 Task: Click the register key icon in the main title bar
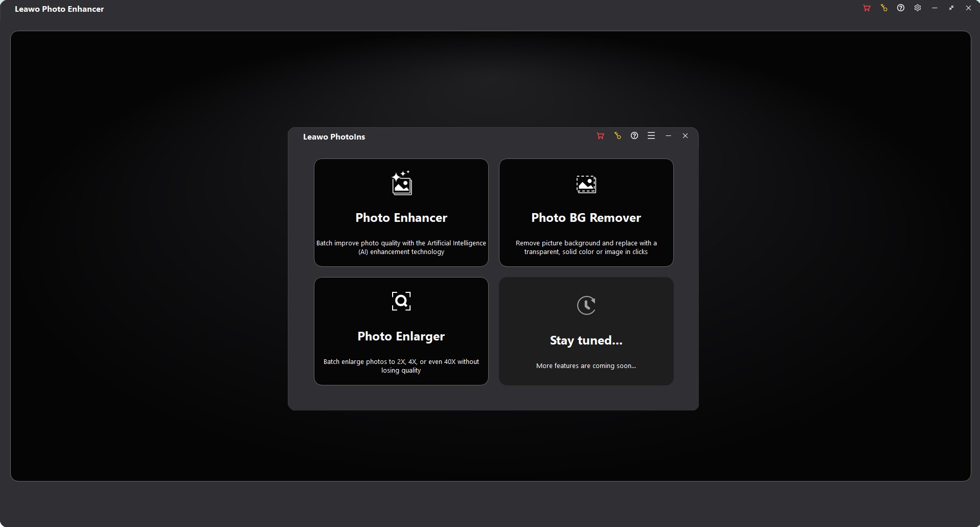click(x=884, y=8)
